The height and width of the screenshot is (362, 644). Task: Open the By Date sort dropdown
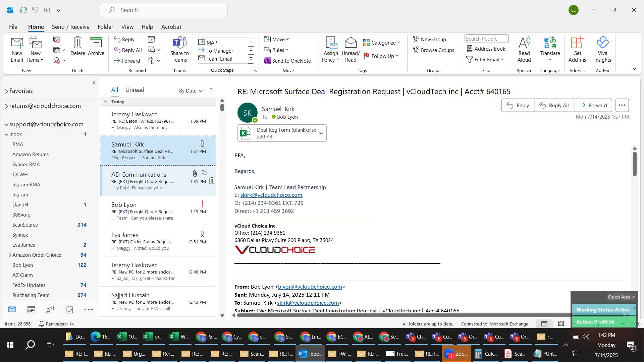pos(191,90)
